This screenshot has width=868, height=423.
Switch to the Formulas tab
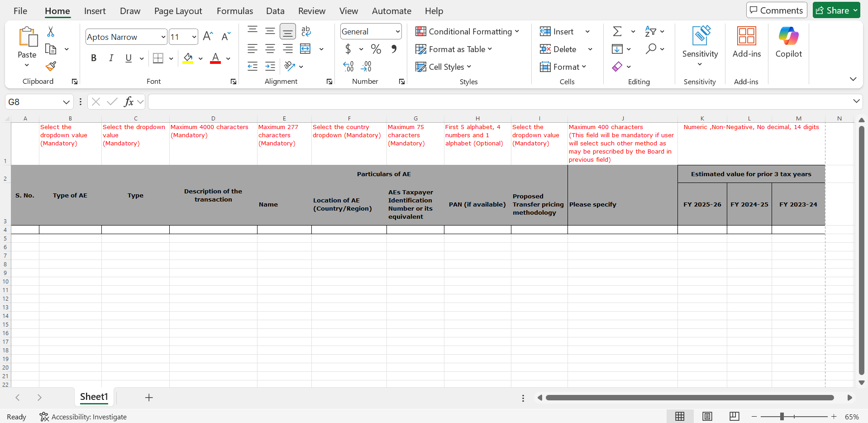pos(235,11)
